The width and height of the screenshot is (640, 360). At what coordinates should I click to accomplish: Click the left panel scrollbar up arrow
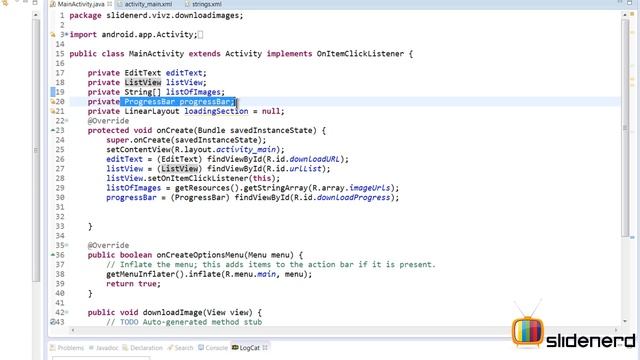pyautogui.click(x=36, y=15)
